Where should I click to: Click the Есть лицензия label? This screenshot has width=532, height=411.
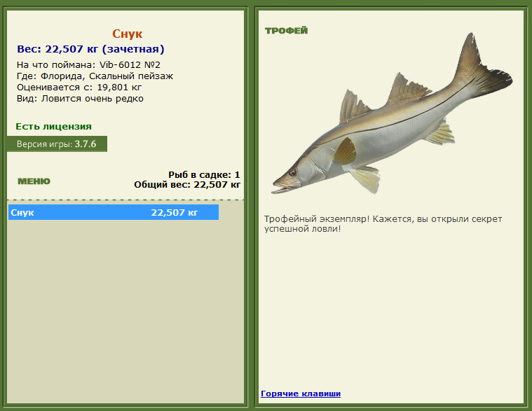(53, 127)
